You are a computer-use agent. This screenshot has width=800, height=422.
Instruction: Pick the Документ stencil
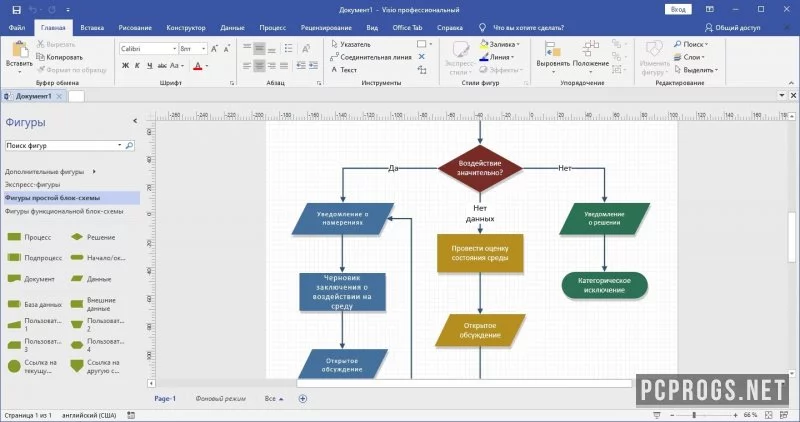pyautogui.click(x=14, y=279)
